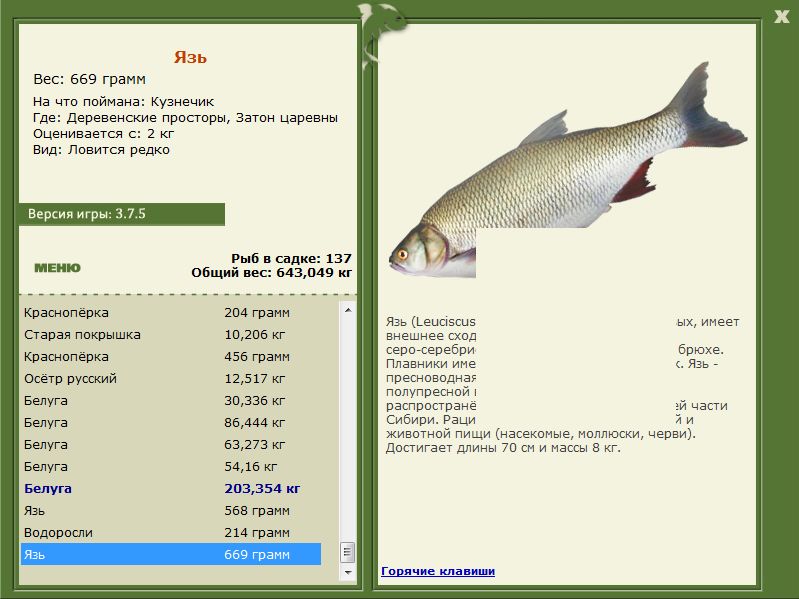Select the Осётр русский row
This screenshot has height=599, width=799.
[x=171, y=378]
